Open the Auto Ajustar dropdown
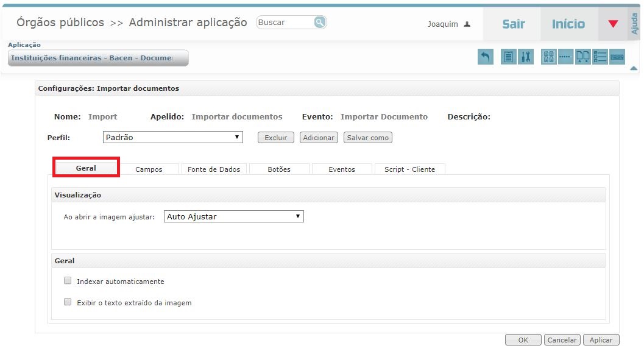The width and height of the screenshot is (644, 351). (x=234, y=216)
